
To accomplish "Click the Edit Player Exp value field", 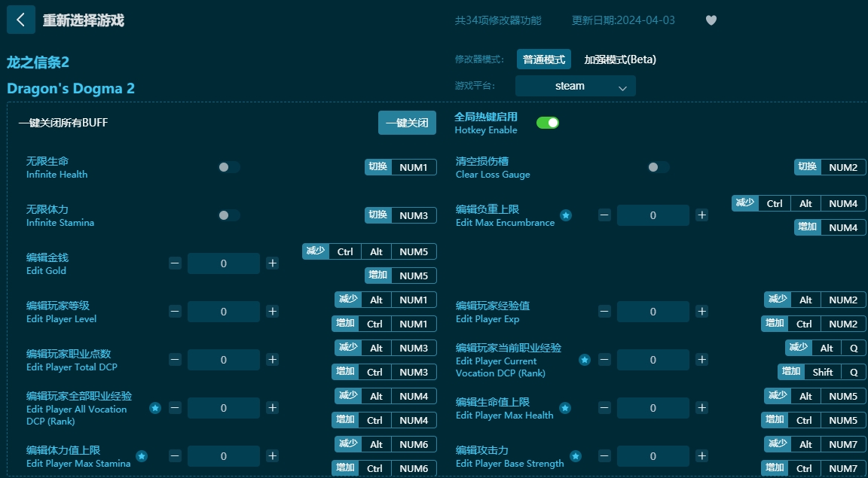I will click(x=653, y=312).
